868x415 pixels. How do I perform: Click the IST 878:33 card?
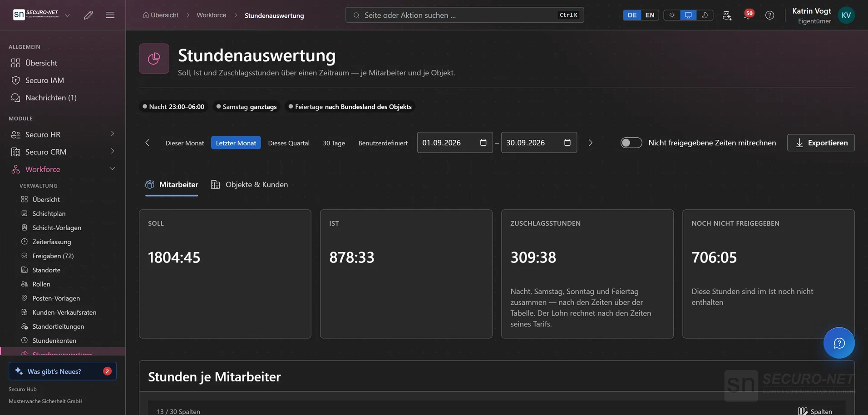pyautogui.click(x=406, y=274)
